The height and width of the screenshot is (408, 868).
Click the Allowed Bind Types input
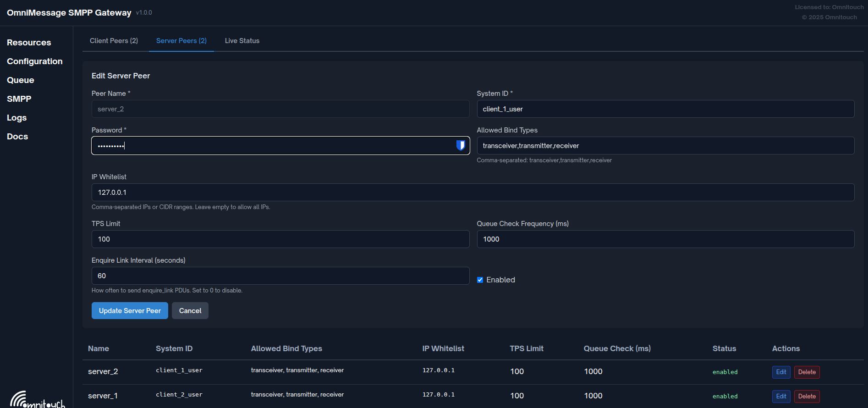(665, 146)
